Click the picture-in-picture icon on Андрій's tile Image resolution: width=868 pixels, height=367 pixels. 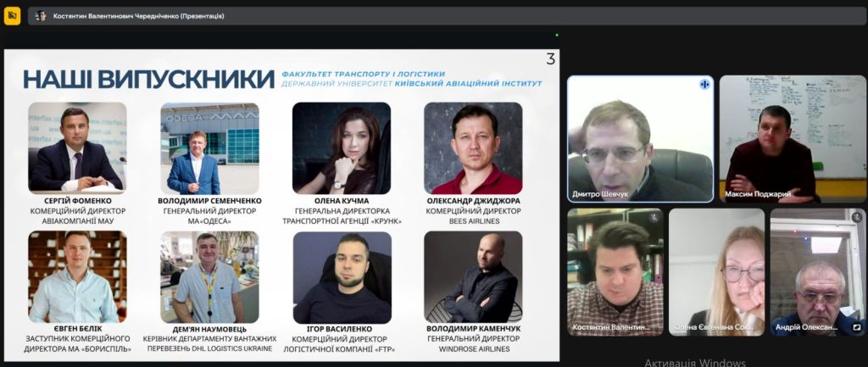click(857, 328)
